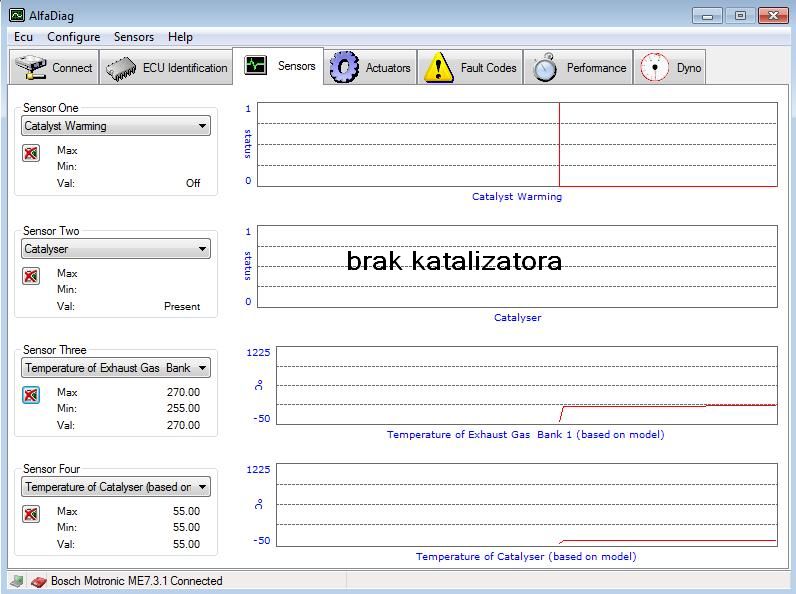Click the Dyno gauge icon
This screenshot has width=796, height=594.
654,68
